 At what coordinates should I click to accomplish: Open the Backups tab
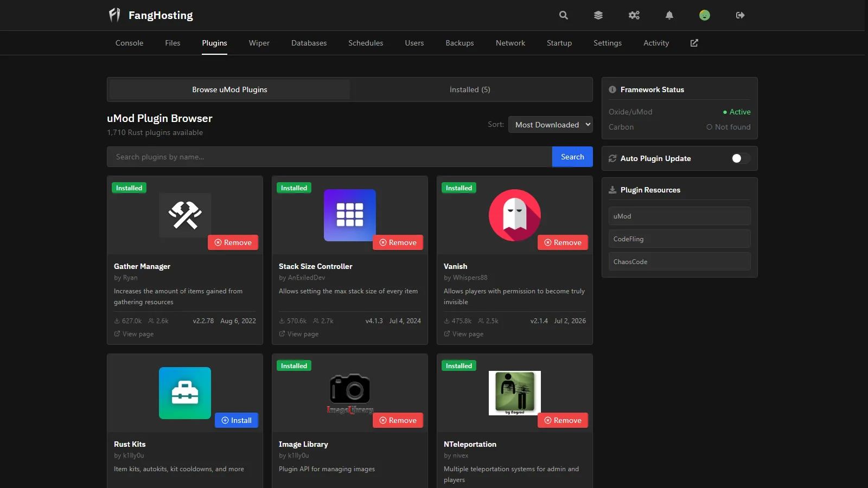click(x=460, y=43)
